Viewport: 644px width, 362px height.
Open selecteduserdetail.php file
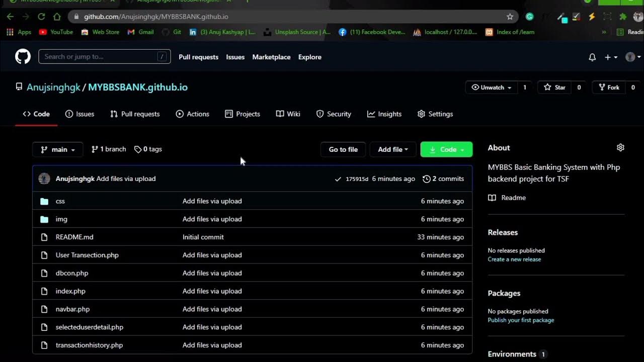tap(90, 327)
